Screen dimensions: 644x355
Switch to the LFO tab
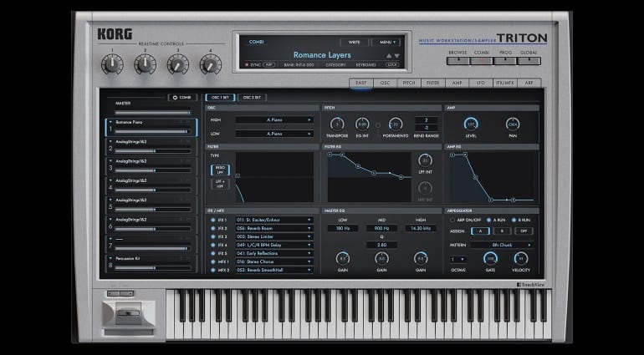480,83
